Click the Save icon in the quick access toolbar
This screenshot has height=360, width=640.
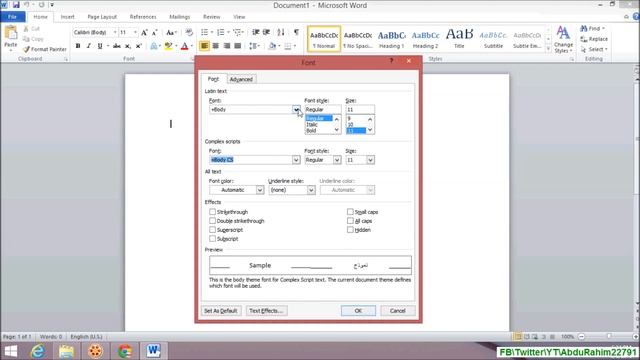pos(16,5)
